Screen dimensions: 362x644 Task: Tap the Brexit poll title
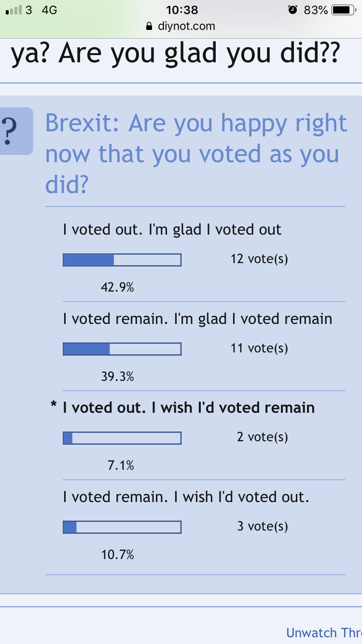(195, 154)
